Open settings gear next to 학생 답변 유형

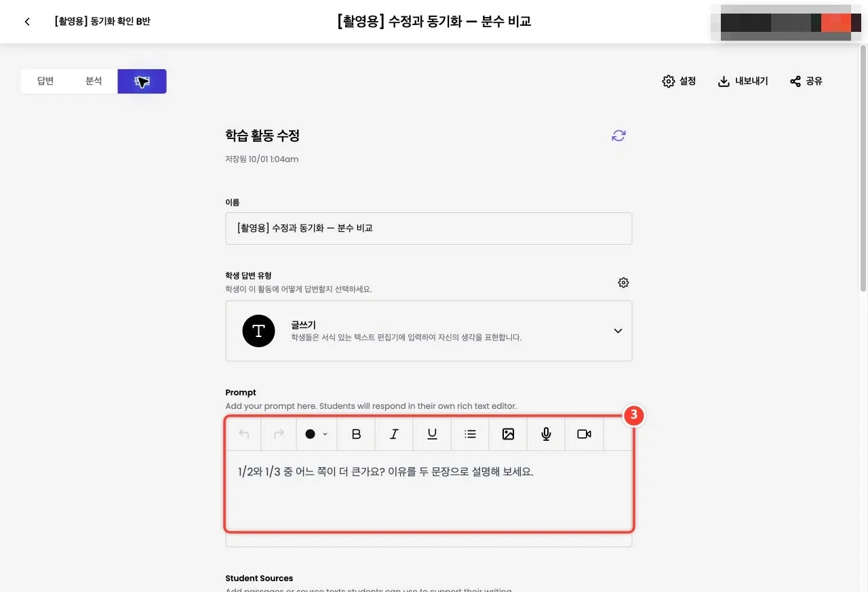click(623, 283)
